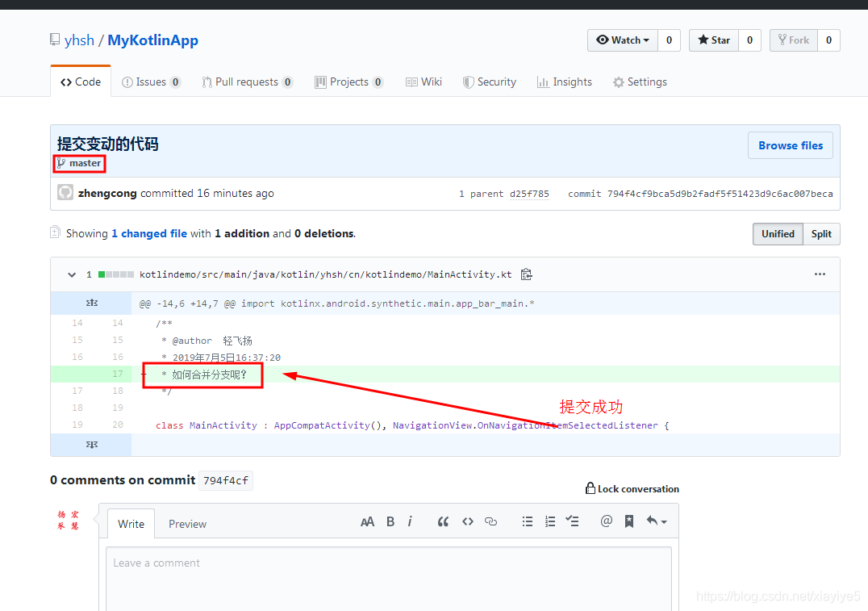Click the repository book icon beside yhsh
This screenshot has width=868, height=611.
[55, 40]
